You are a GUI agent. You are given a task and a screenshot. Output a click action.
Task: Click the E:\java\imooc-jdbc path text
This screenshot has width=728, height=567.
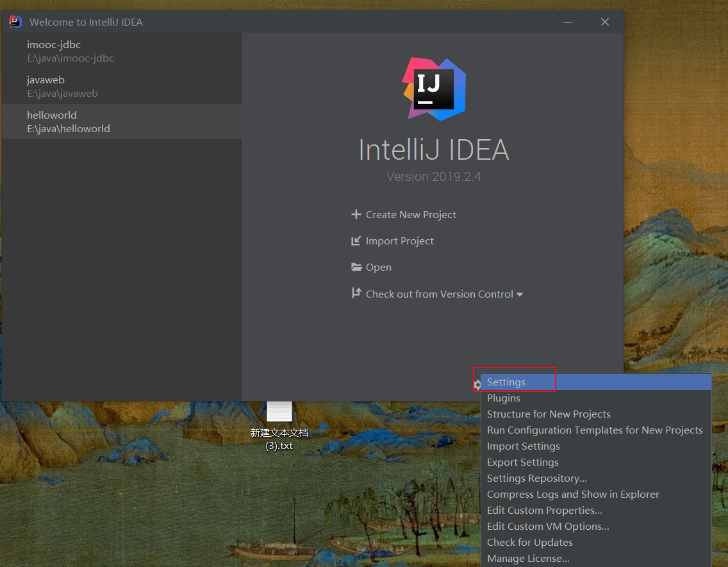tap(70, 58)
